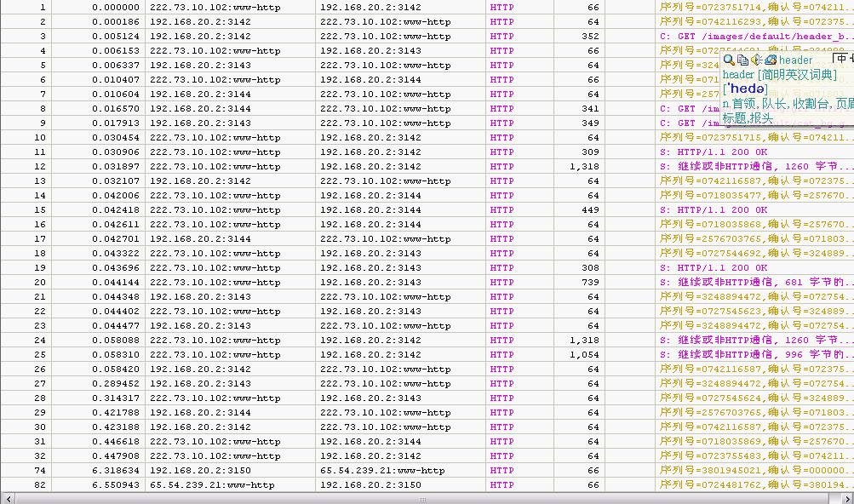Select packet number 6 at time 0.010407
Image resolution: width=854 pixels, height=504 pixels.
pyautogui.click(x=427, y=79)
